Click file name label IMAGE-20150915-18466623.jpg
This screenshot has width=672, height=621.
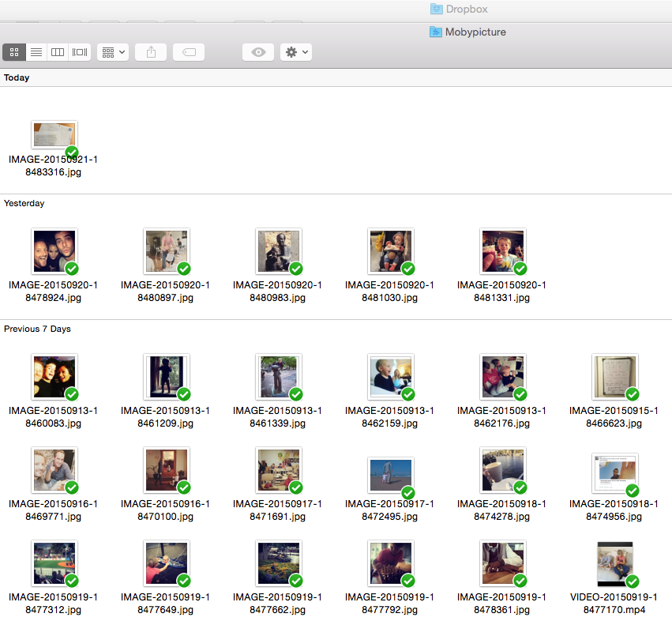point(614,417)
